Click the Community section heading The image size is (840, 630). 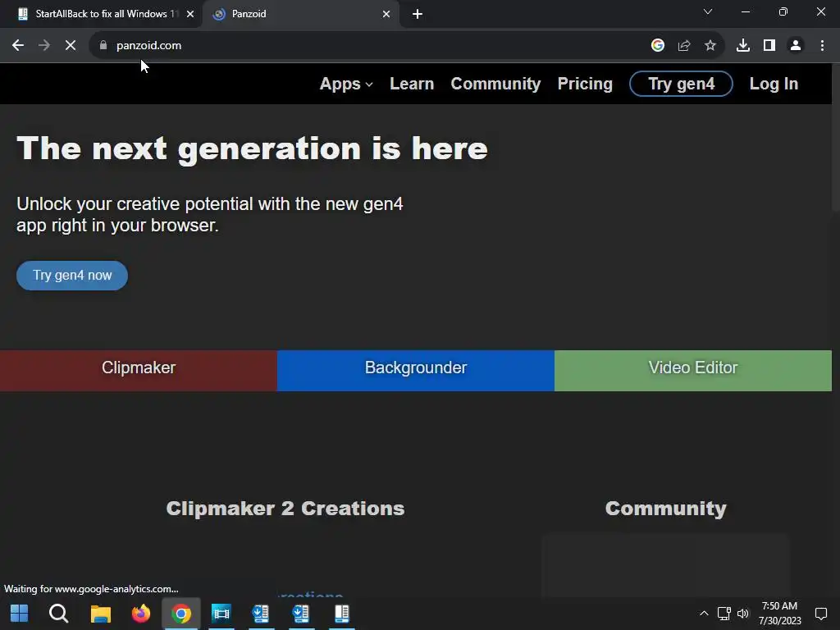[665, 509]
